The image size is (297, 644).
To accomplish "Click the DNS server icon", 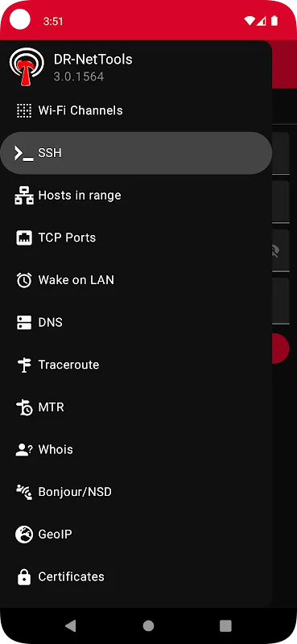I will tap(24, 323).
